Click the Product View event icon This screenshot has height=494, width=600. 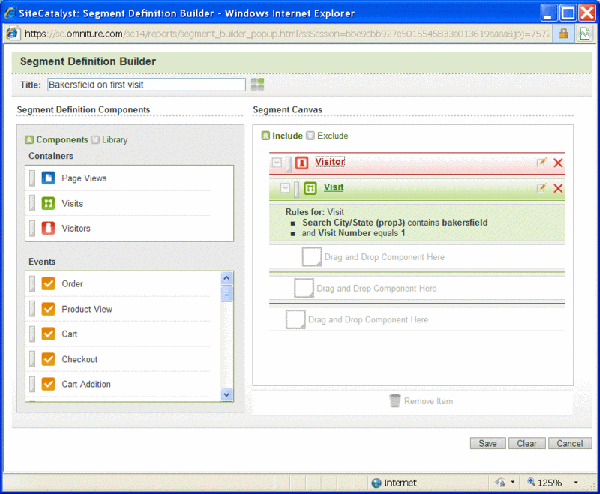point(48,309)
